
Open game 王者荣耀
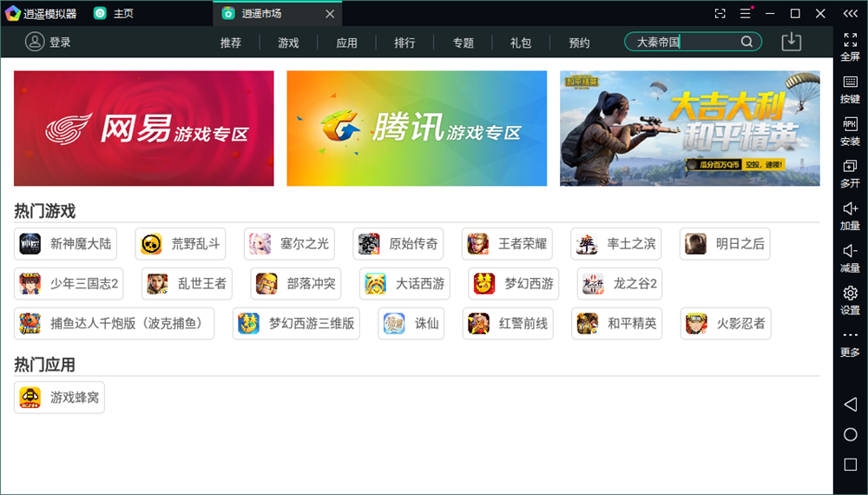coord(507,244)
